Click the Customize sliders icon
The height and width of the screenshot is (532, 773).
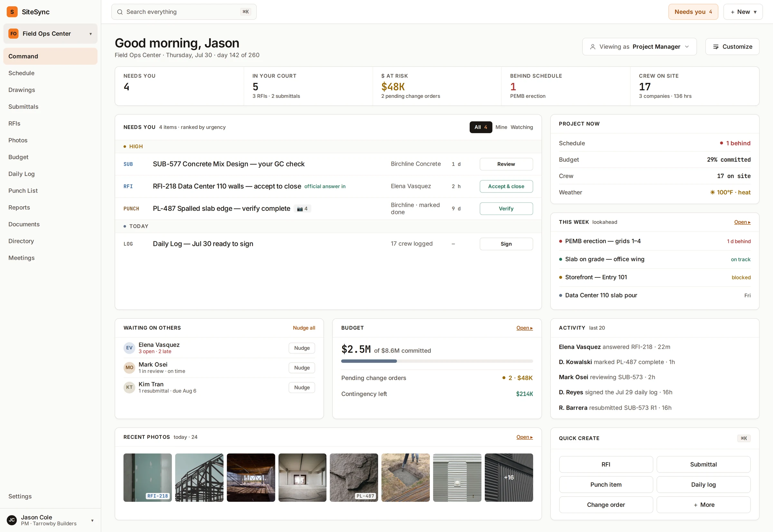716,47
